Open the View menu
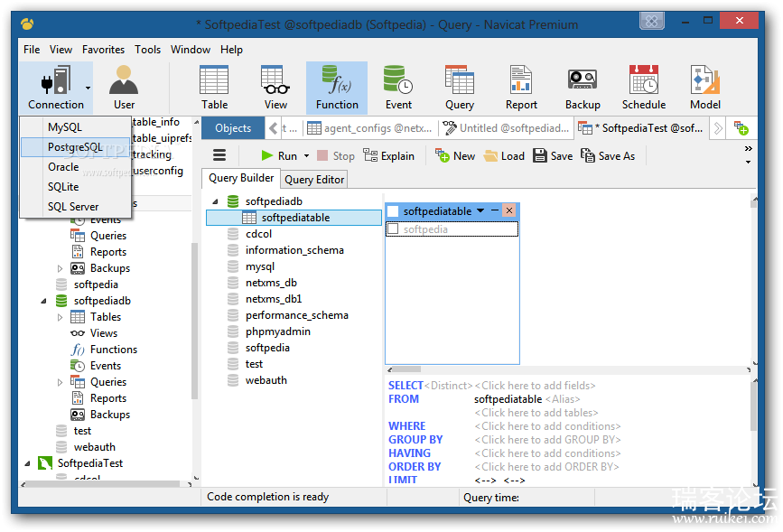Screen dimensions: 783x532 click(61, 50)
